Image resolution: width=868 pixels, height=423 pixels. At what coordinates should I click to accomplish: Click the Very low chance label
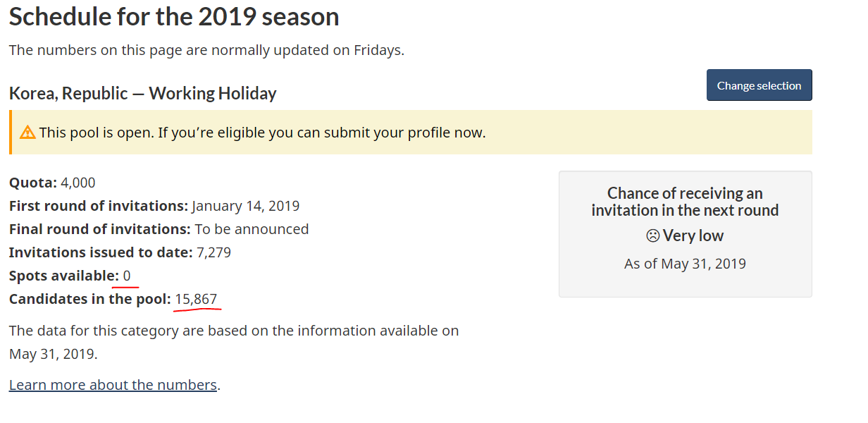pyautogui.click(x=693, y=236)
